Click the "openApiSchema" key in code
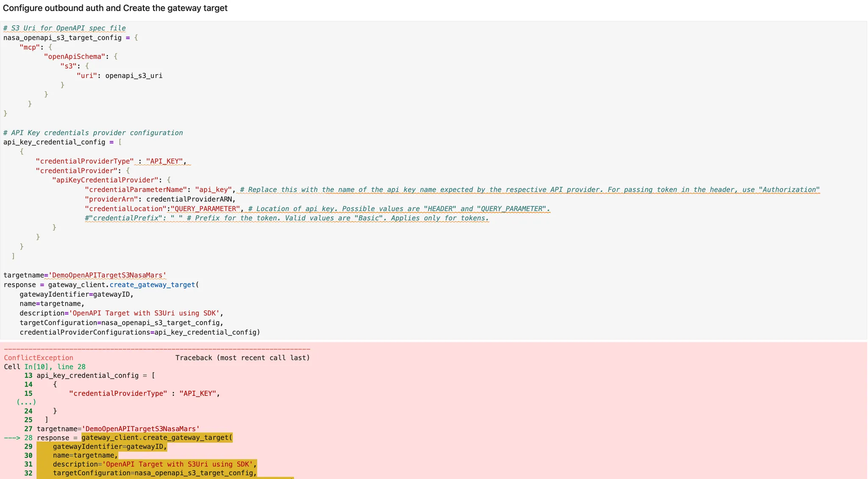The image size is (868, 479). coord(74,57)
